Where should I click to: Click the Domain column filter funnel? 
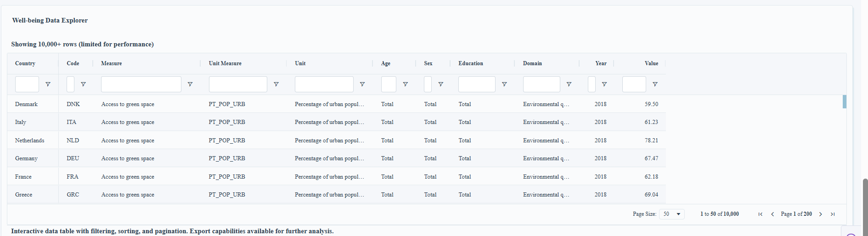pos(569,84)
